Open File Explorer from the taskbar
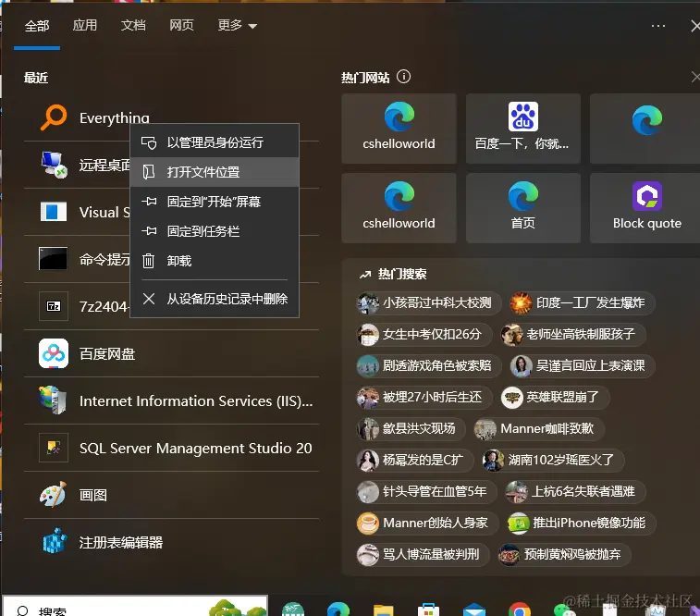 click(383, 610)
